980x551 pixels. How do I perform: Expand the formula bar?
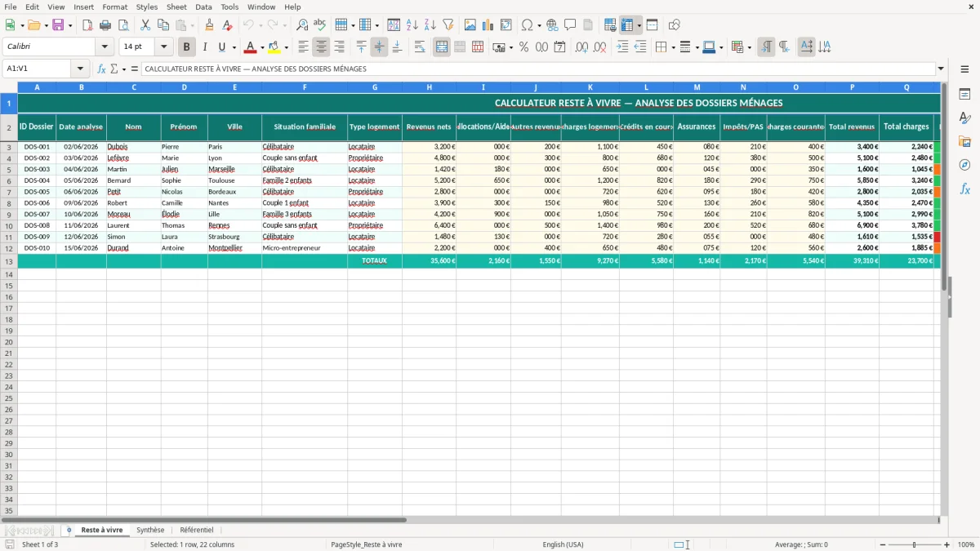[941, 69]
